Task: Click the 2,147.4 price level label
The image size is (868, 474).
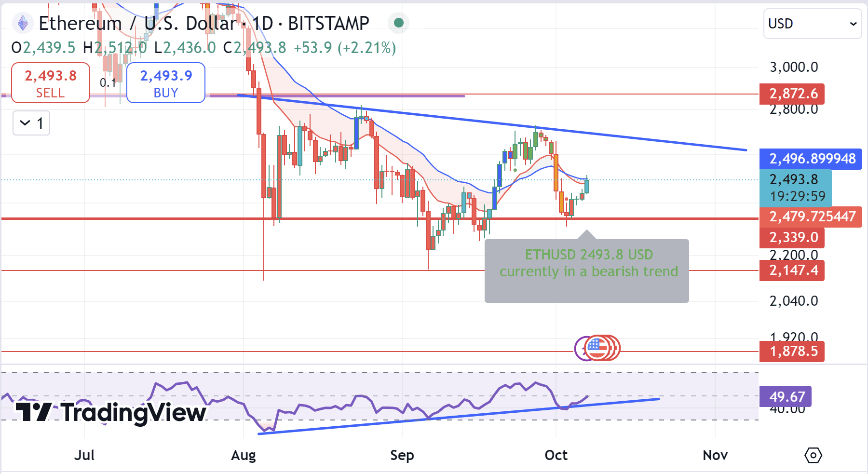Action: click(792, 270)
